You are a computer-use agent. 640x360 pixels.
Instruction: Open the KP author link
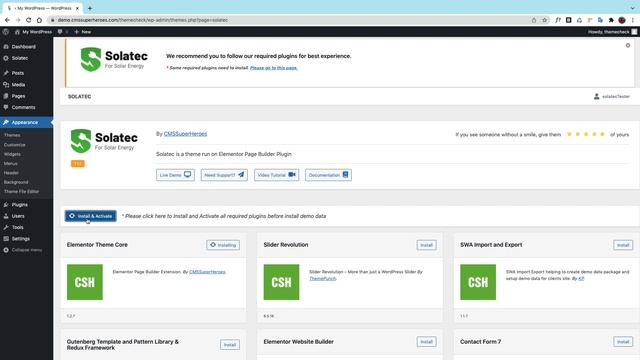[x=581, y=279]
